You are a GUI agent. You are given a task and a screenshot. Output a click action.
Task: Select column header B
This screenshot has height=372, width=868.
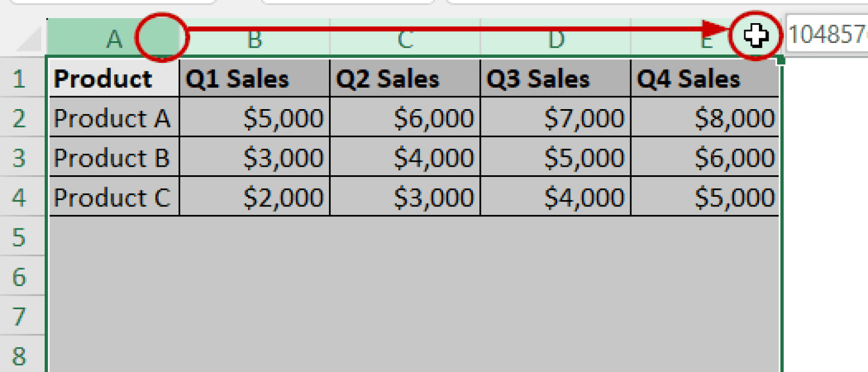tap(255, 38)
